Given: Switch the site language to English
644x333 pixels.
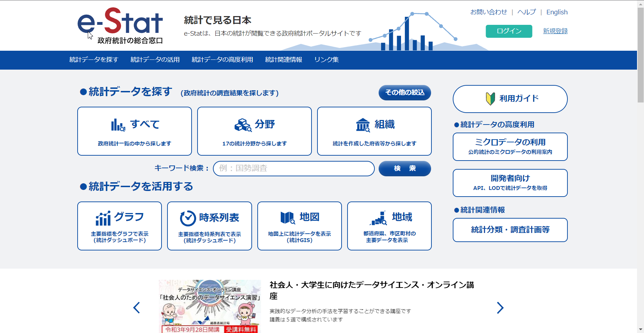Looking at the screenshot, I should [557, 12].
